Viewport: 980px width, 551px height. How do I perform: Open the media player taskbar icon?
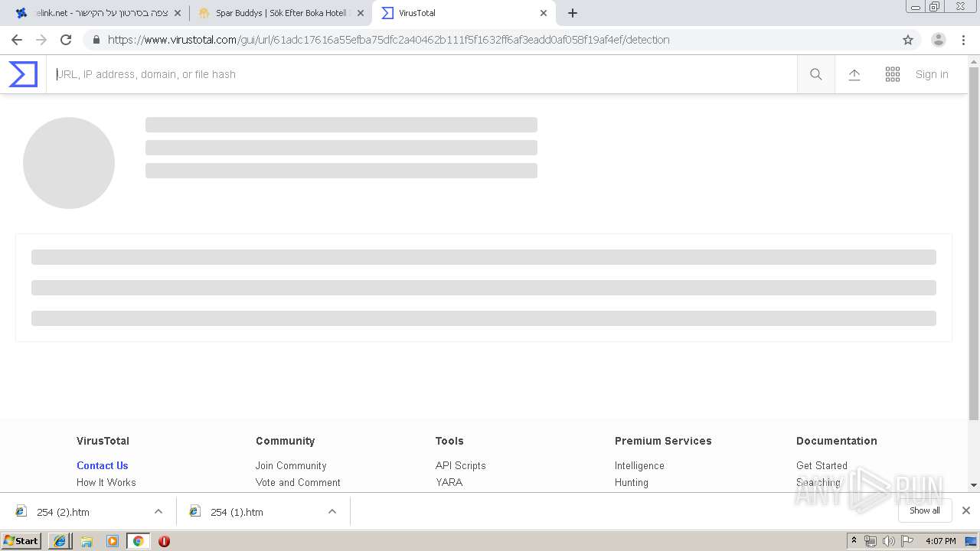coord(113,541)
